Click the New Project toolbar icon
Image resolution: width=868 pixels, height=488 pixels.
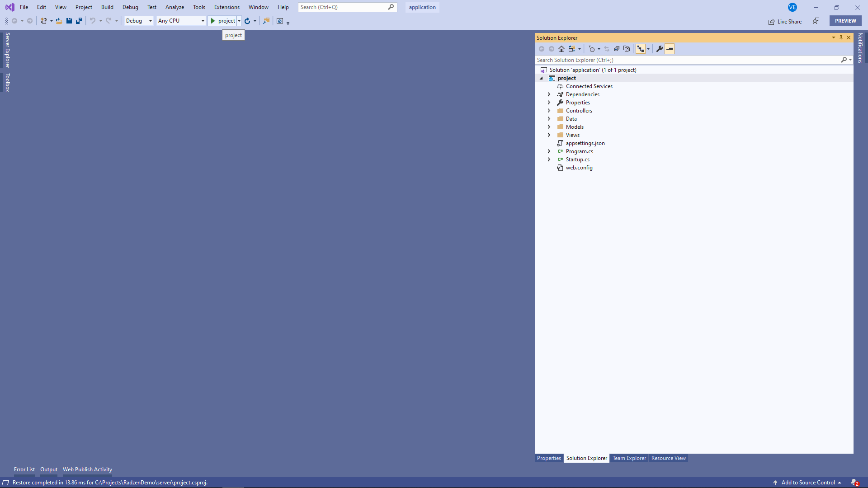point(43,21)
